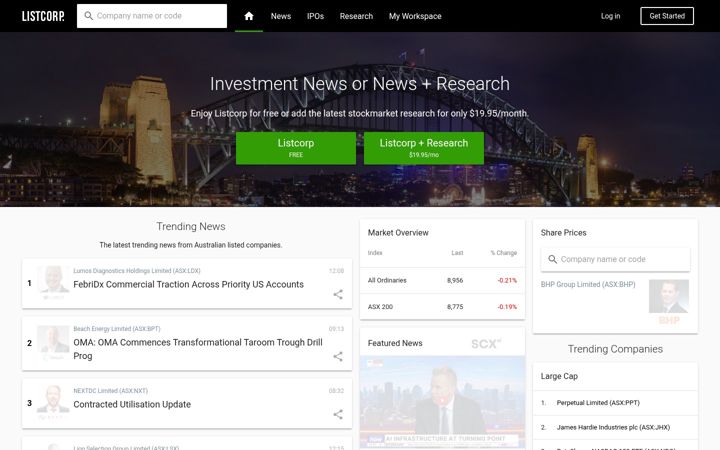The height and width of the screenshot is (450, 720).
Task: Focus the Share Prices company search field
Action: [x=615, y=259]
